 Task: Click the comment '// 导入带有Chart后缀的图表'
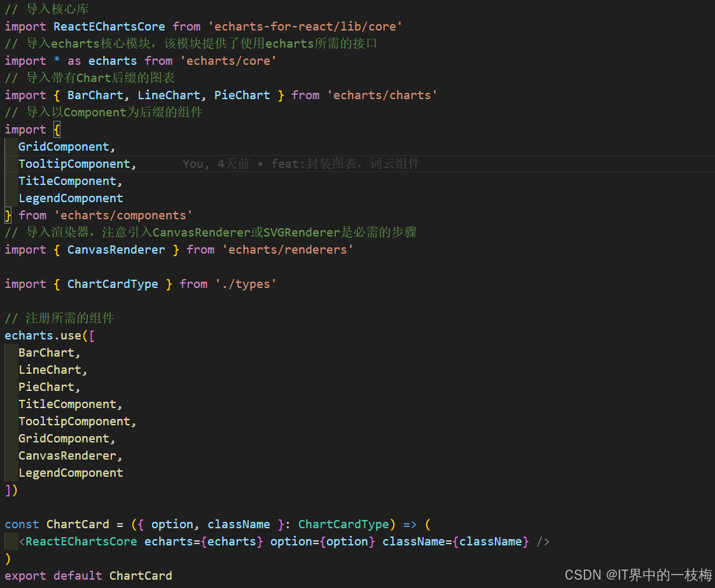coord(90,78)
